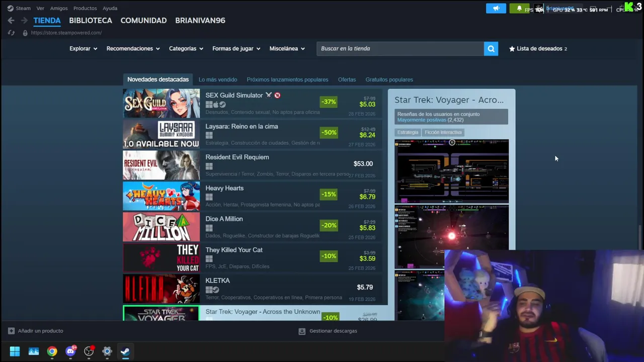The height and width of the screenshot is (362, 644).
Task: Click the Steam logo menu icon
Action: pos(10,8)
